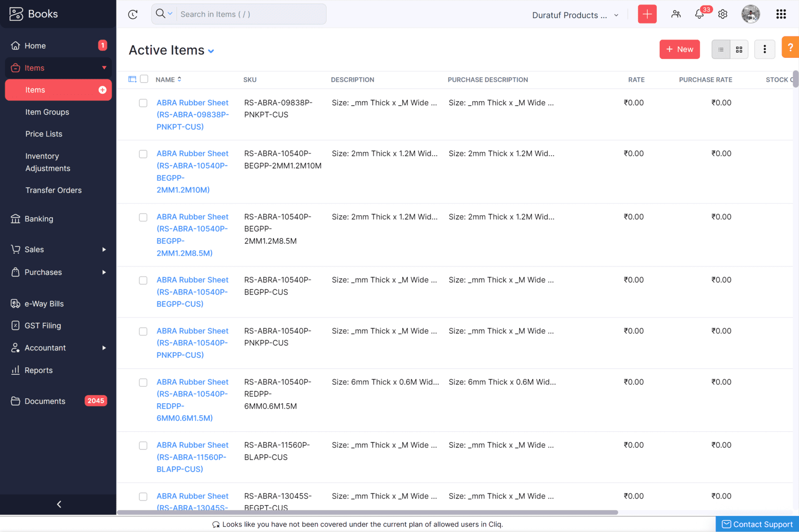The height and width of the screenshot is (532, 799).
Task: Check the RS-ABRA-13045S item row
Action: 143,497
